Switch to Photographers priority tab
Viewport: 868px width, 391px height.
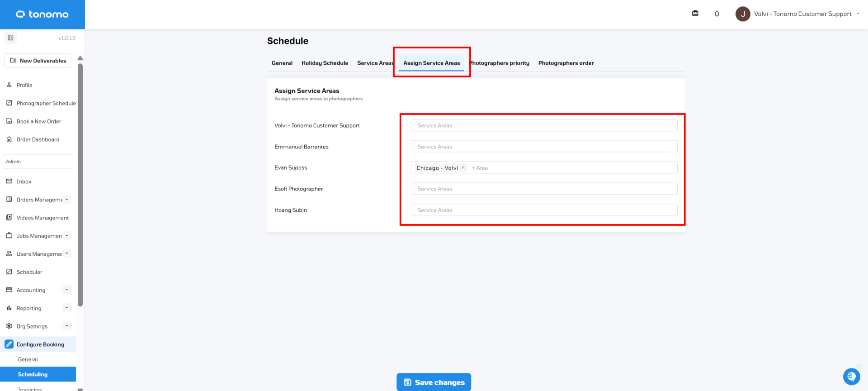pos(499,63)
